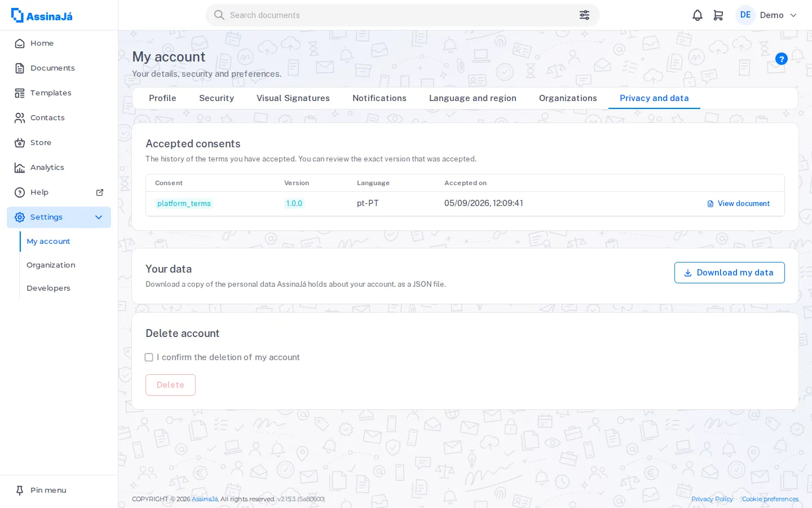Click the AssinaJá logo
812x508 pixels.
coord(42,15)
